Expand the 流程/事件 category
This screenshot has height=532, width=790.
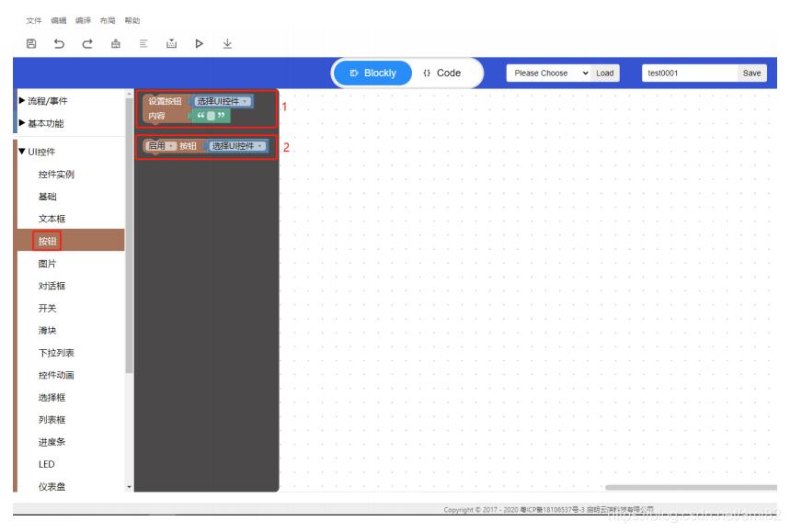coord(43,101)
